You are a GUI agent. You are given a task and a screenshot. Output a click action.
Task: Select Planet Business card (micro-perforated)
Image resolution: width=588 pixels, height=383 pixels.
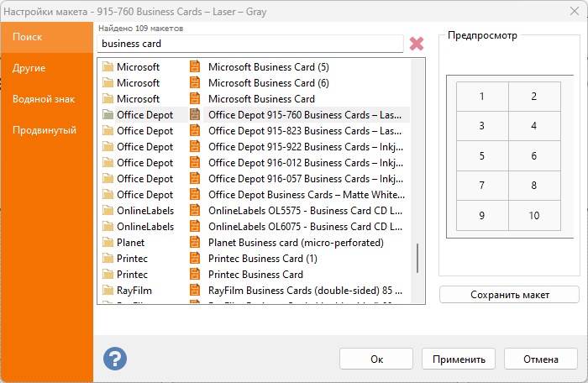point(296,243)
